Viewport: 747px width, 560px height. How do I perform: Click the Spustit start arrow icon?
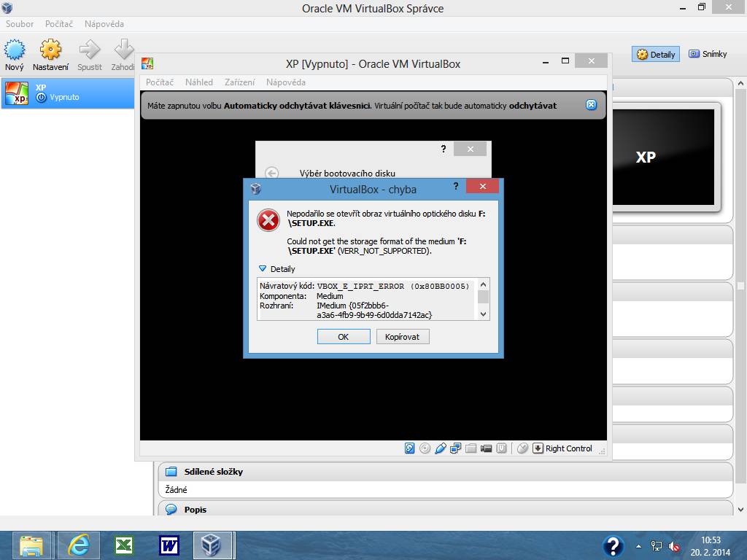[x=90, y=50]
